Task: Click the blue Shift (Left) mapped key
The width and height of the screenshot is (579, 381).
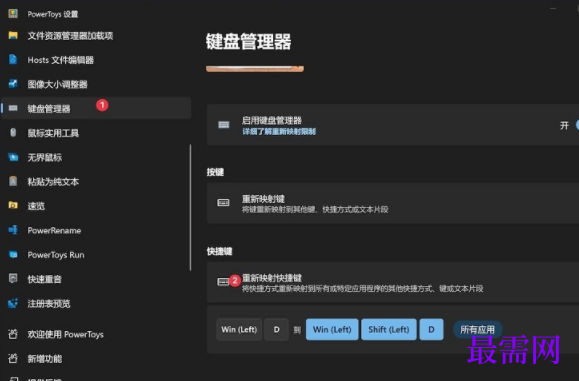Action: click(x=389, y=329)
